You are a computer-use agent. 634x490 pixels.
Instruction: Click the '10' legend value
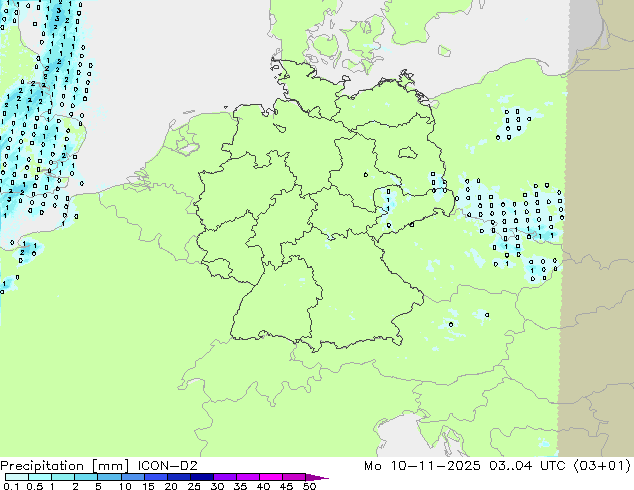point(125,486)
